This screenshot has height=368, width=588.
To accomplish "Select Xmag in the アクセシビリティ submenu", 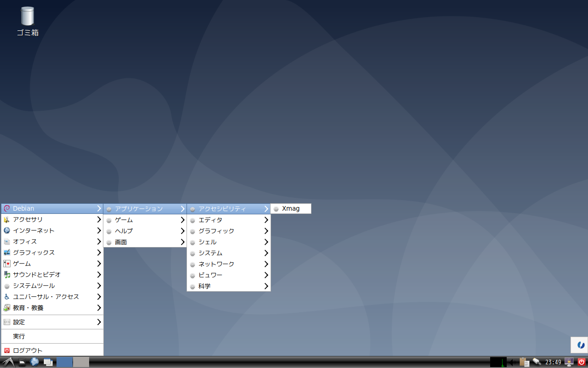I will (291, 209).
